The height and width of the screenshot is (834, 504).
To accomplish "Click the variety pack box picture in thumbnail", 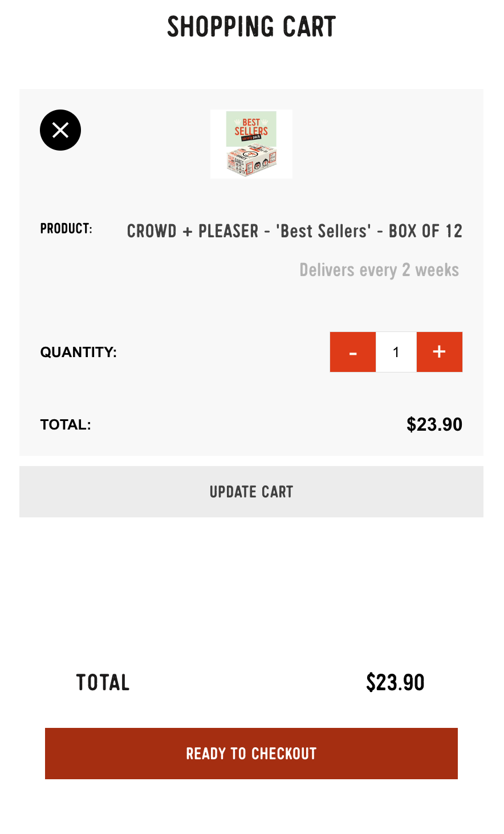I will [253, 161].
